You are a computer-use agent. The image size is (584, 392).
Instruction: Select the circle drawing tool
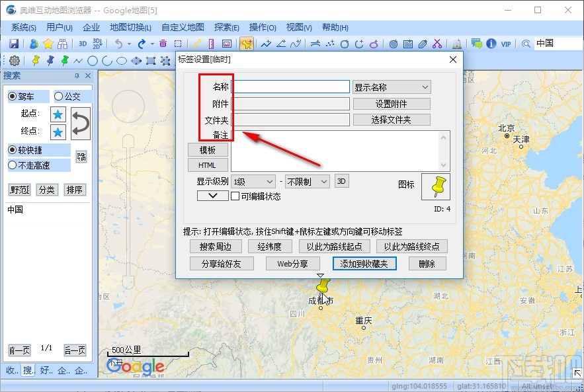[93, 61]
